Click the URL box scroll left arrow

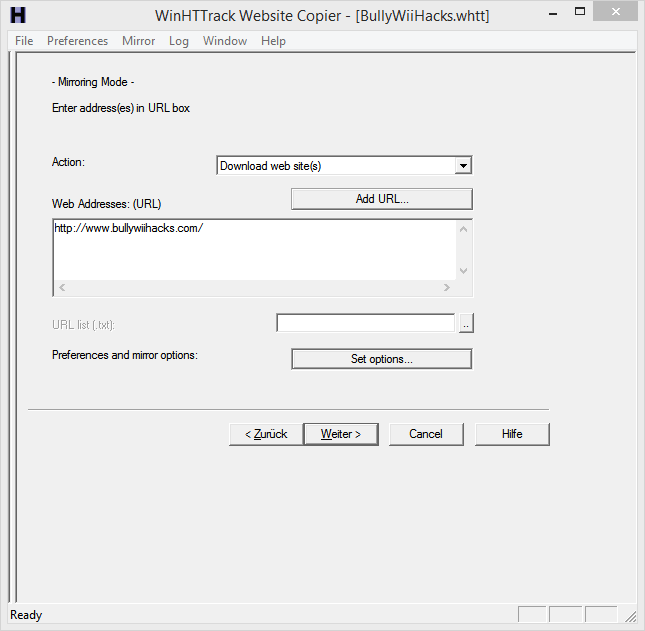pyautogui.click(x=62, y=288)
